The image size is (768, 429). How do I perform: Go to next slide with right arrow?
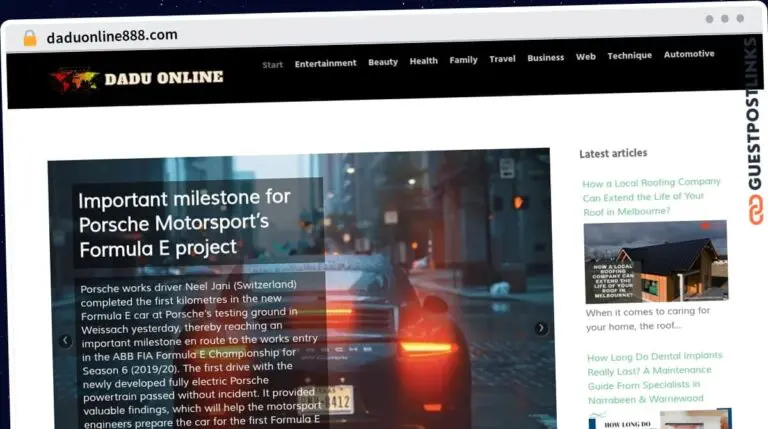coord(541,328)
